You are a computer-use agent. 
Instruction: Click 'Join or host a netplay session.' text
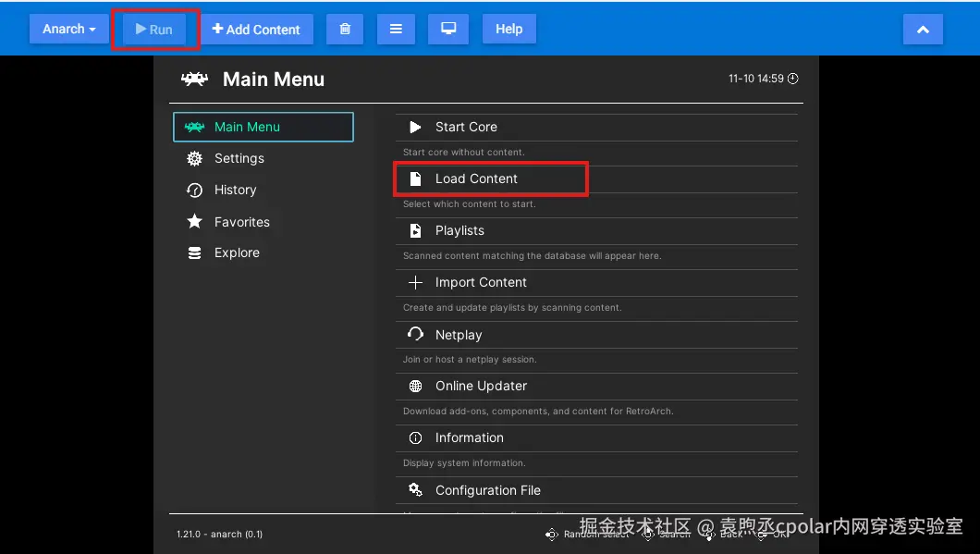coord(470,360)
